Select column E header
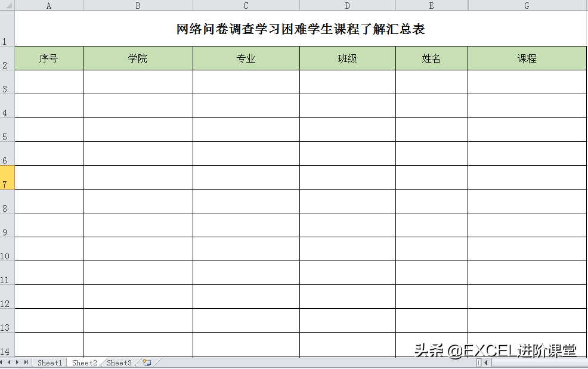588x369 pixels. [x=432, y=5]
